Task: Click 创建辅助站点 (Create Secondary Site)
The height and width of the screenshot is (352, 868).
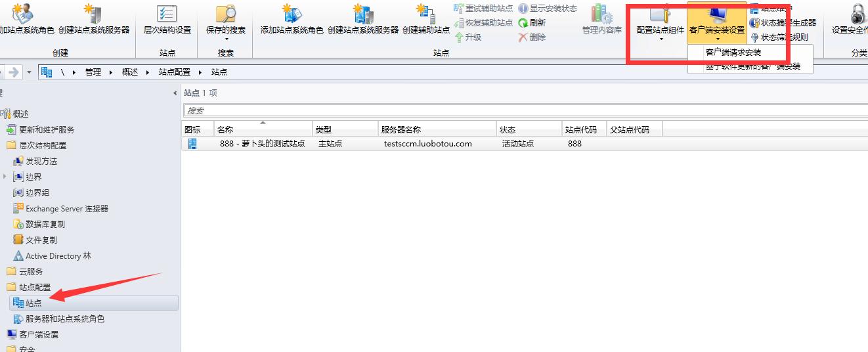Action: click(425, 19)
